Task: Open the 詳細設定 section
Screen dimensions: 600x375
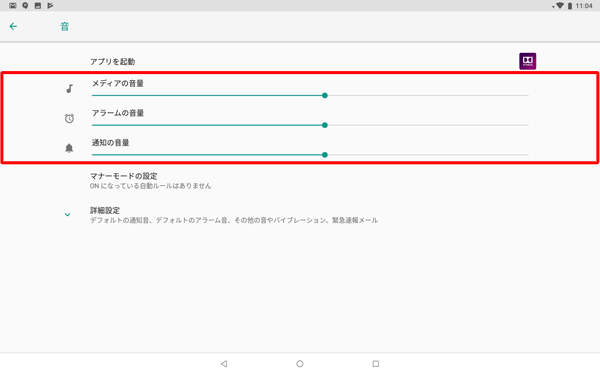Action: pyautogui.click(x=300, y=215)
